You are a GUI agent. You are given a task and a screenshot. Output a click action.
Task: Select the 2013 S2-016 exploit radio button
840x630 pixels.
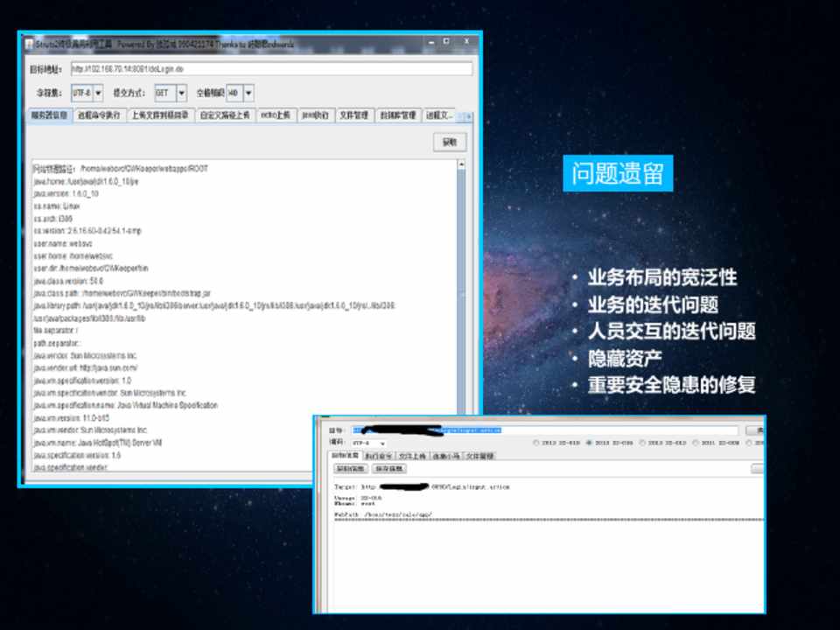click(590, 443)
